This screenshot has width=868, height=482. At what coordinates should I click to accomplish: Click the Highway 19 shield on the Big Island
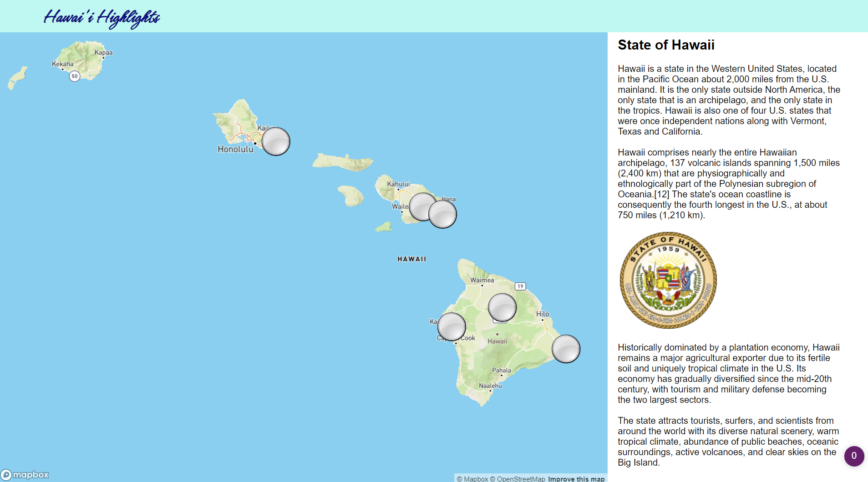pos(519,286)
